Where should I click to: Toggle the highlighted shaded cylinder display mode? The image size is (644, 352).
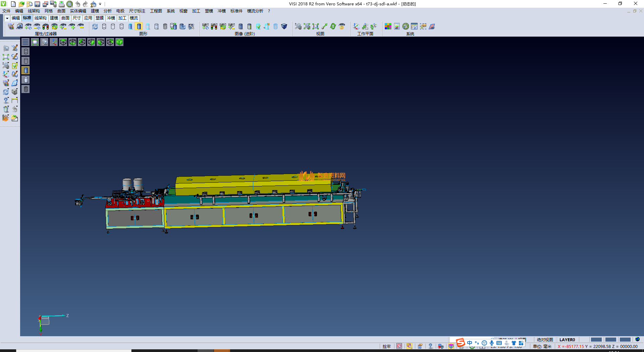click(x=139, y=26)
